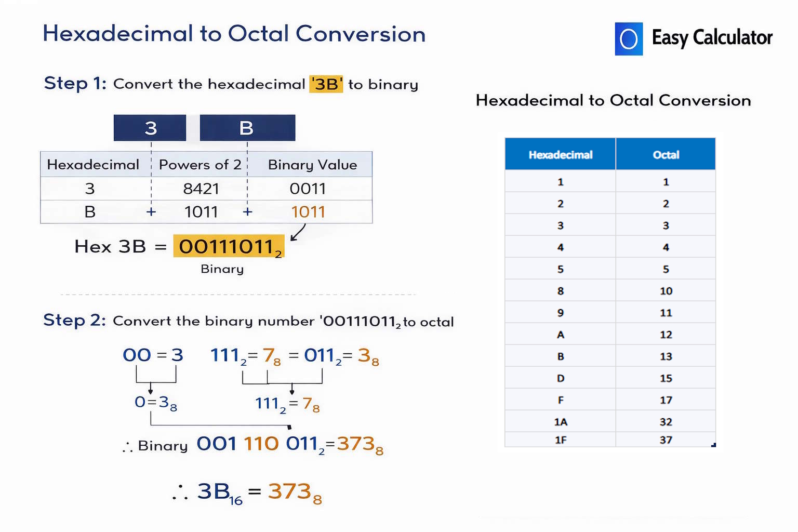Click the Easy Calculator logo icon
798x532 pixels.
tap(629, 38)
